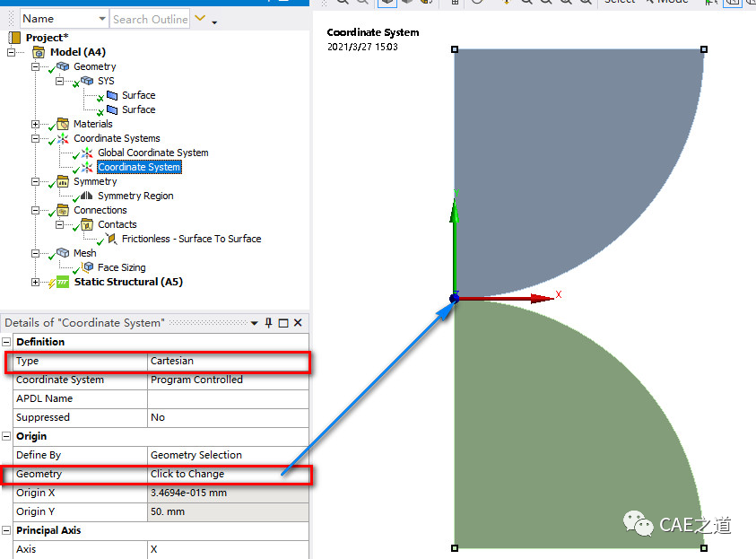Collapse the Symmetry tree node
The height and width of the screenshot is (559, 756).
pyautogui.click(x=35, y=182)
